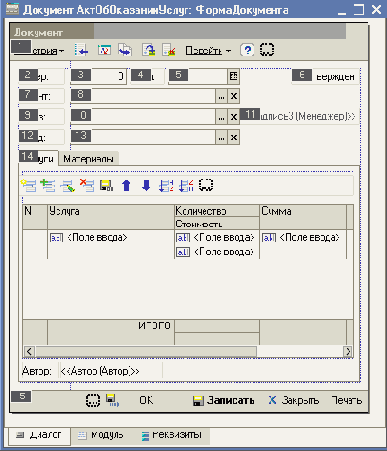The width and height of the screenshot is (387, 451).
Task: Click the sort ascending icon in table toolbar
Action: tap(166, 185)
